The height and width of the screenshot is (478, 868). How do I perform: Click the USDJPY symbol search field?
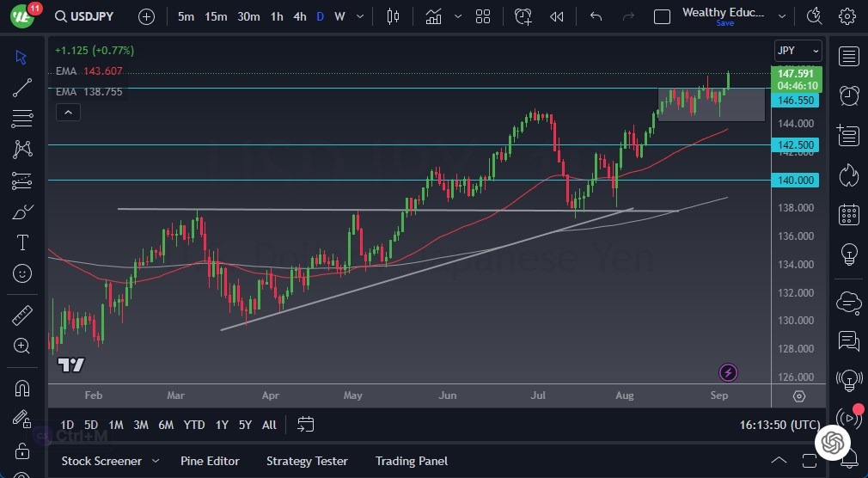tap(86, 16)
